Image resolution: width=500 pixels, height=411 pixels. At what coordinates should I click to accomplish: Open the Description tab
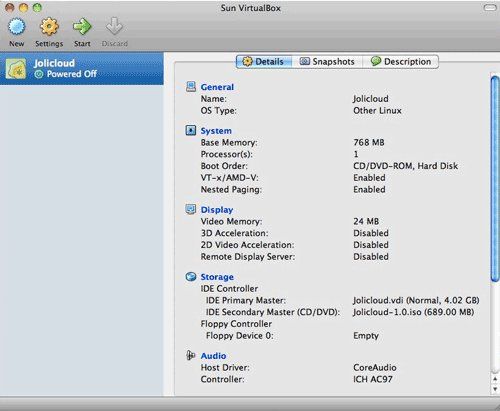point(401,62)
